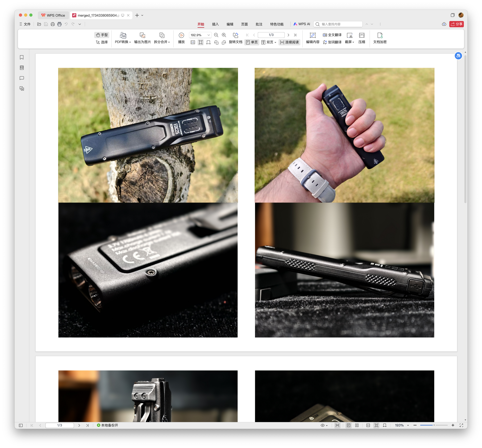Expand the Split/Merge (拆分合并) dropdown

[162, 42]
